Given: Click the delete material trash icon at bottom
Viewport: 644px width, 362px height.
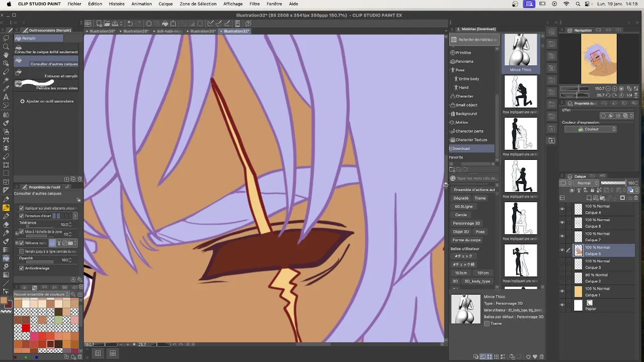Looking at the screenshot, I should 541,356.
